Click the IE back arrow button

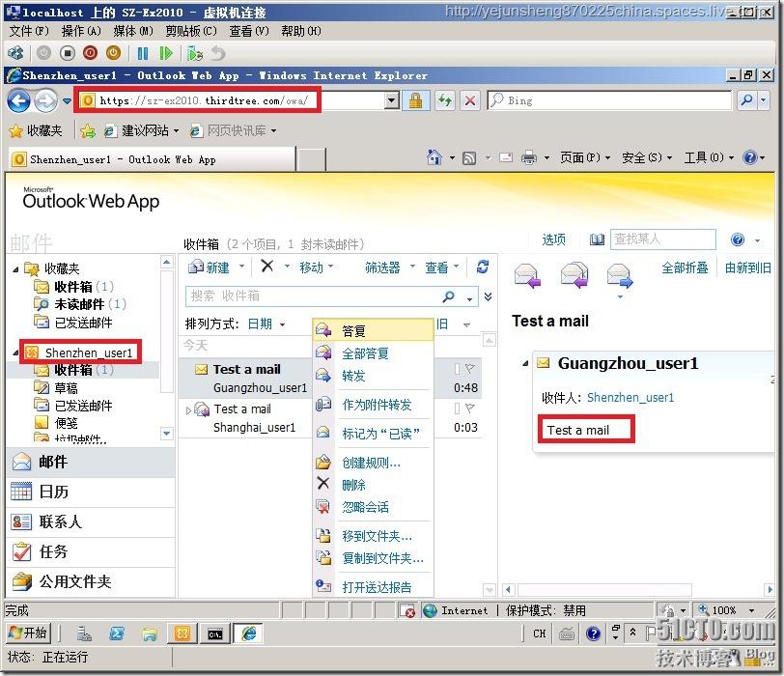click(x=18, y=101)
